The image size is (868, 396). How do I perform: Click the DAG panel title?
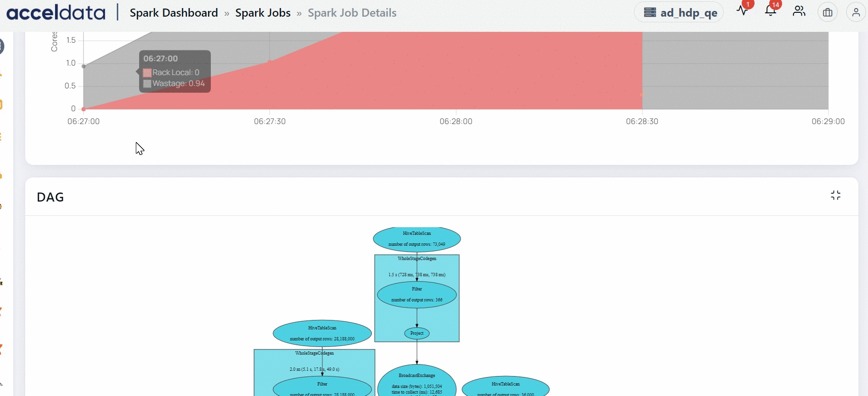pyautogui.click(x=50, y=197)
